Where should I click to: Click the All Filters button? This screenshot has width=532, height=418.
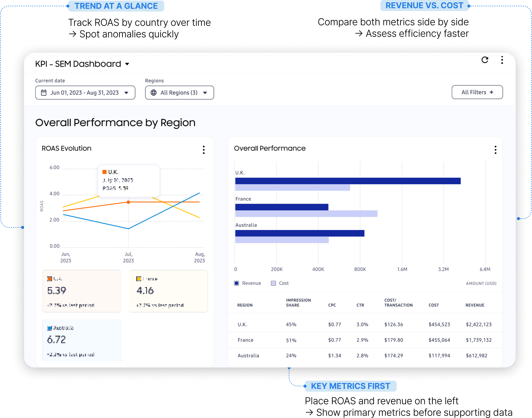pos(477,92)
